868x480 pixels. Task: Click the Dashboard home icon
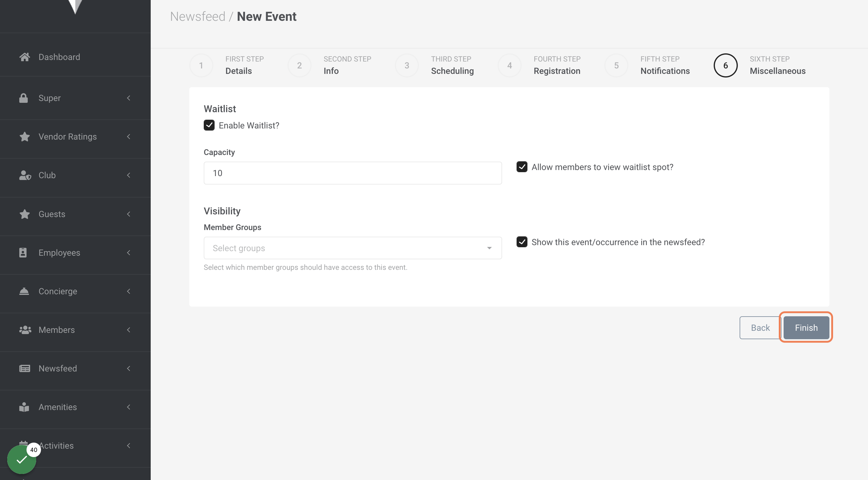pyautogui.click(x=25, y=57)
